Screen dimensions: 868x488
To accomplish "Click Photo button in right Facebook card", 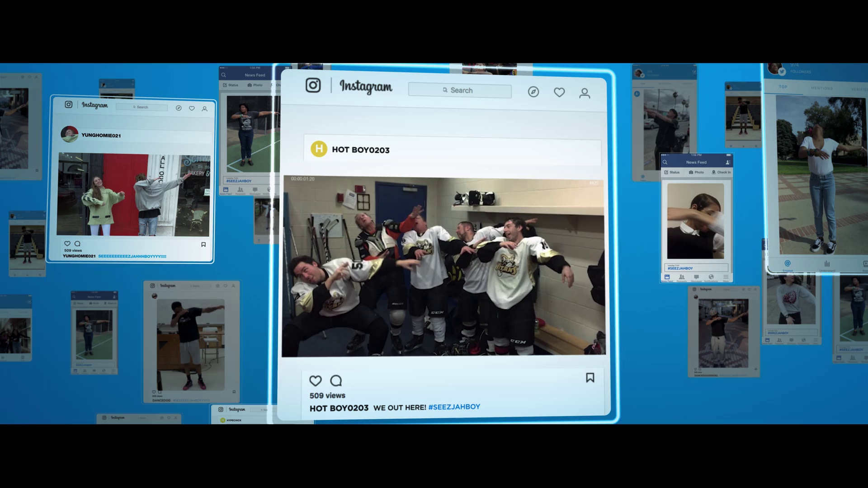I will point(697,172).
